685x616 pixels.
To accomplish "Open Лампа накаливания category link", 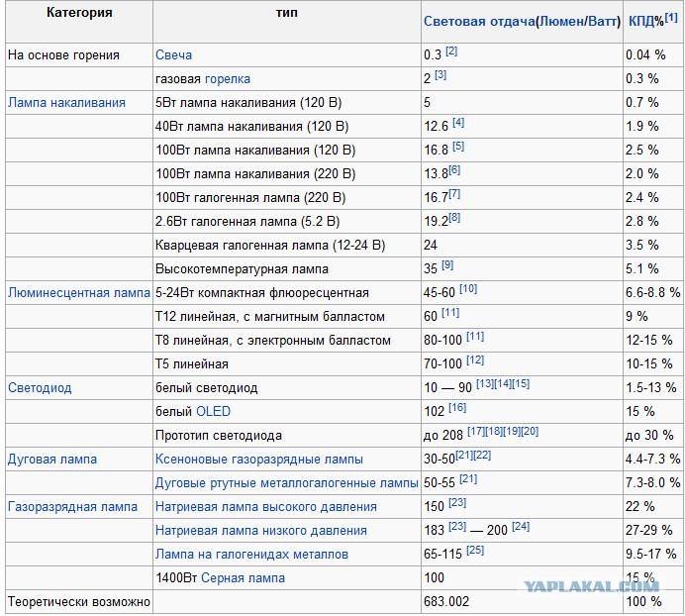I will point(67,103).
